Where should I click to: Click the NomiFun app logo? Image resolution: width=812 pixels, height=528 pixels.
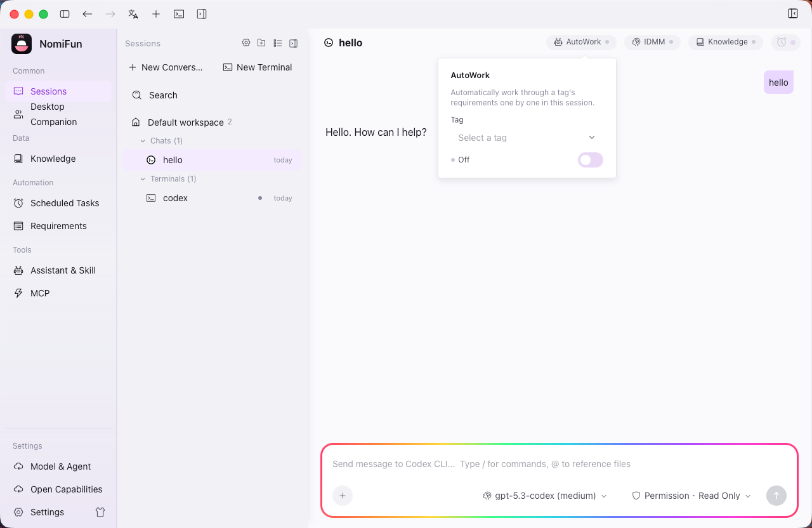[22, 44]
